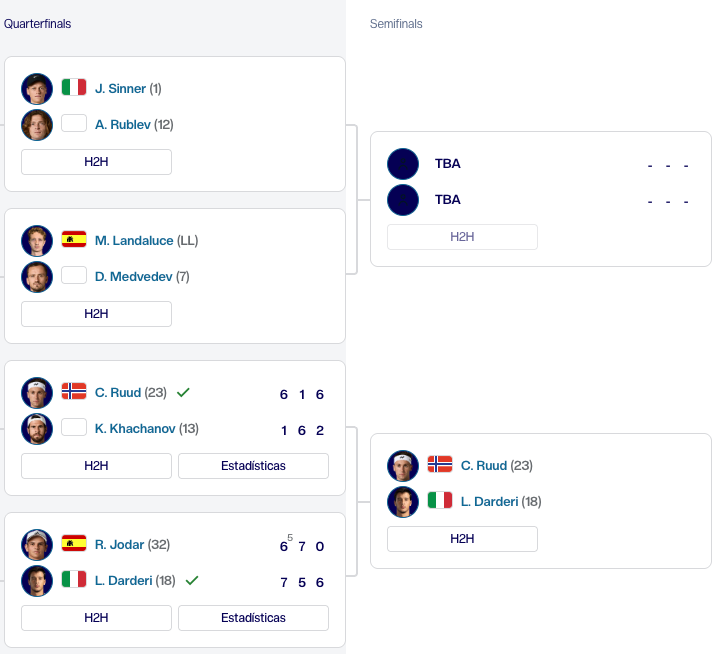View Estadísticas for Ruud vs Khachanov match
The width and height of the screenshot is (720, 654).
(x=253, y=466)
